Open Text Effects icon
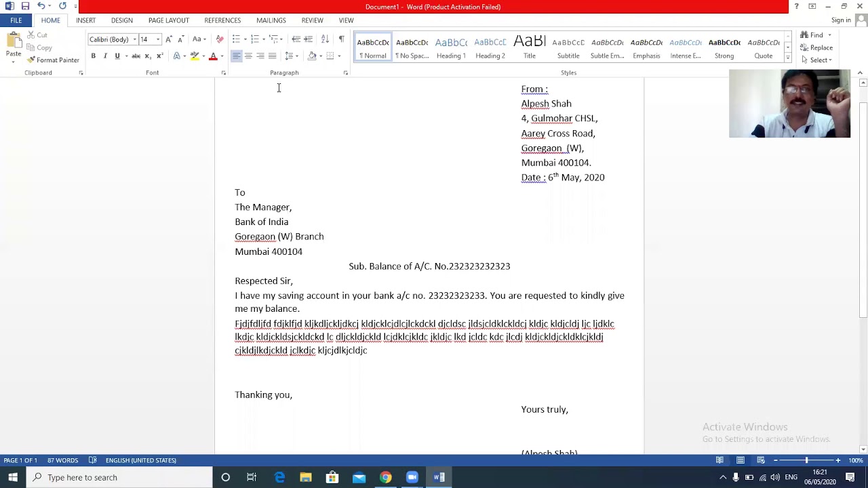 click(177, 56)
